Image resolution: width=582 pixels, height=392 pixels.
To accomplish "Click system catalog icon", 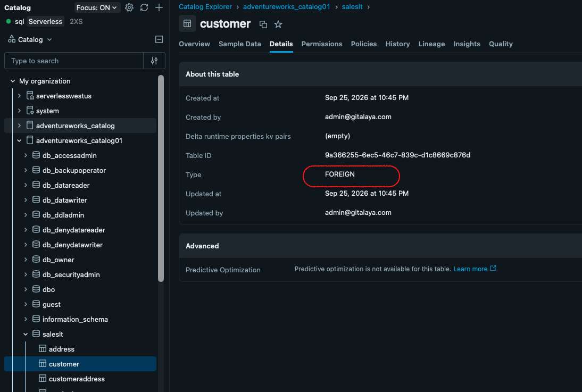I will [30, 111].
